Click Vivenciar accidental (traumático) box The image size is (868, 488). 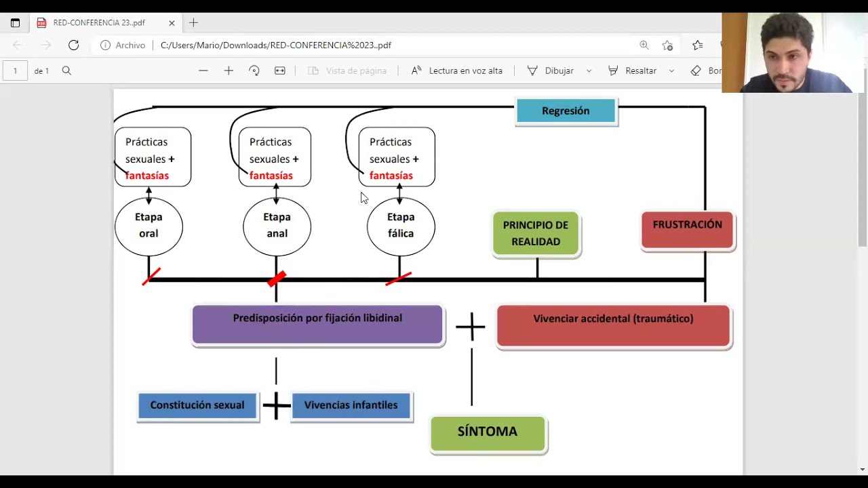click(614, 326)
